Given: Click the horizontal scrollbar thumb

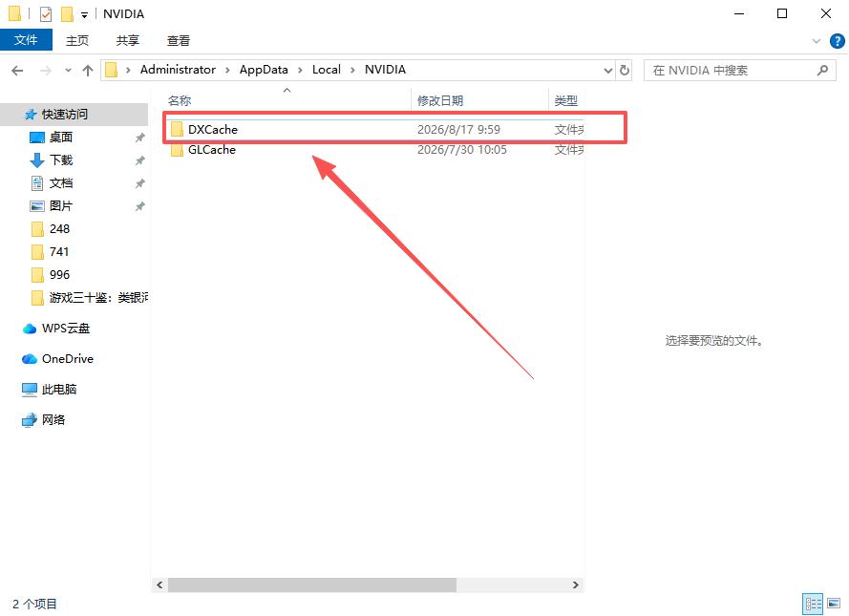Looking at the screenshot, I should pyautogui.click(x=312, y=584).
